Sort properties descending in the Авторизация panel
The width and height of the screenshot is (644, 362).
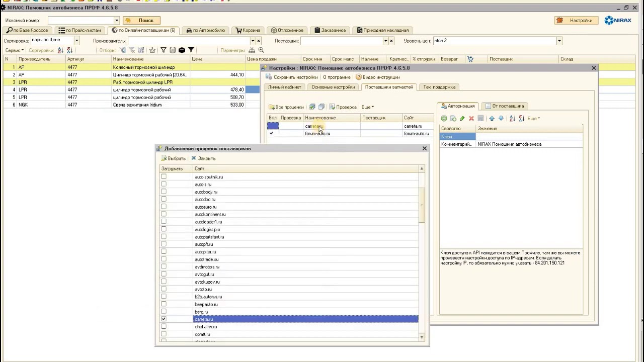(x=521, y=119)
